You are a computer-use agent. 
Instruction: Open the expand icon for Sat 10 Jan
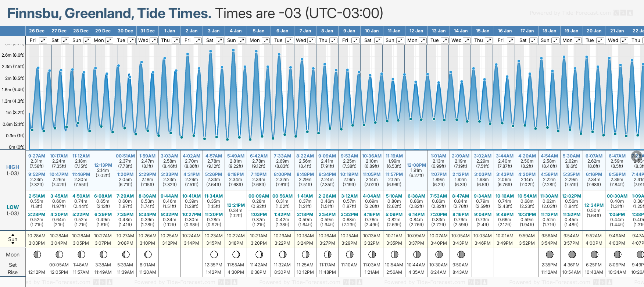coord(378,40)
